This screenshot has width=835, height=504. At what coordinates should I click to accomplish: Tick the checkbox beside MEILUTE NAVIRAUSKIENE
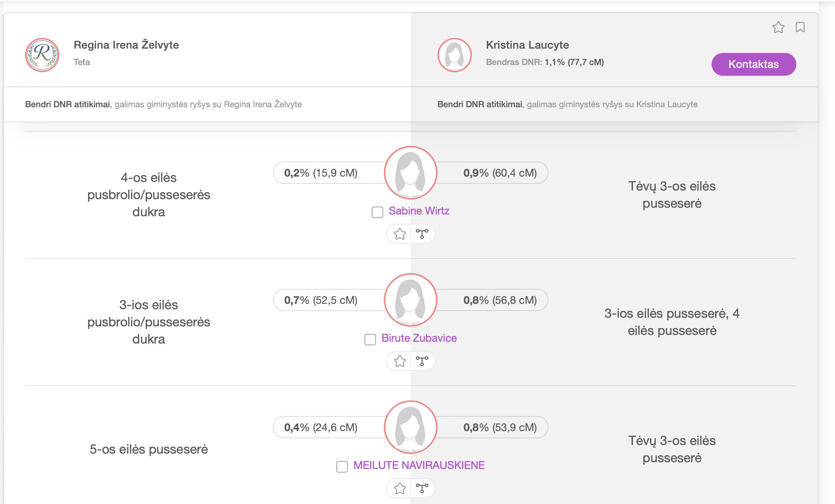point(342,466)
